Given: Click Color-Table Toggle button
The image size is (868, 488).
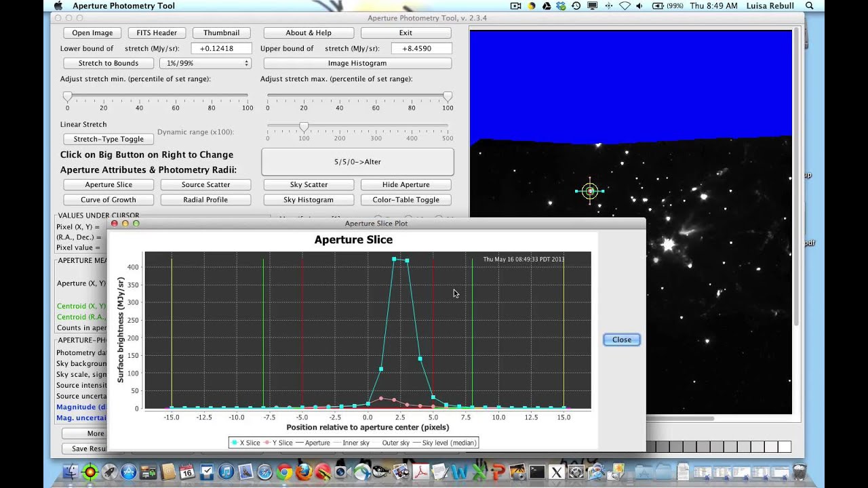Looking at the screenshot, I should pos(406,200).
